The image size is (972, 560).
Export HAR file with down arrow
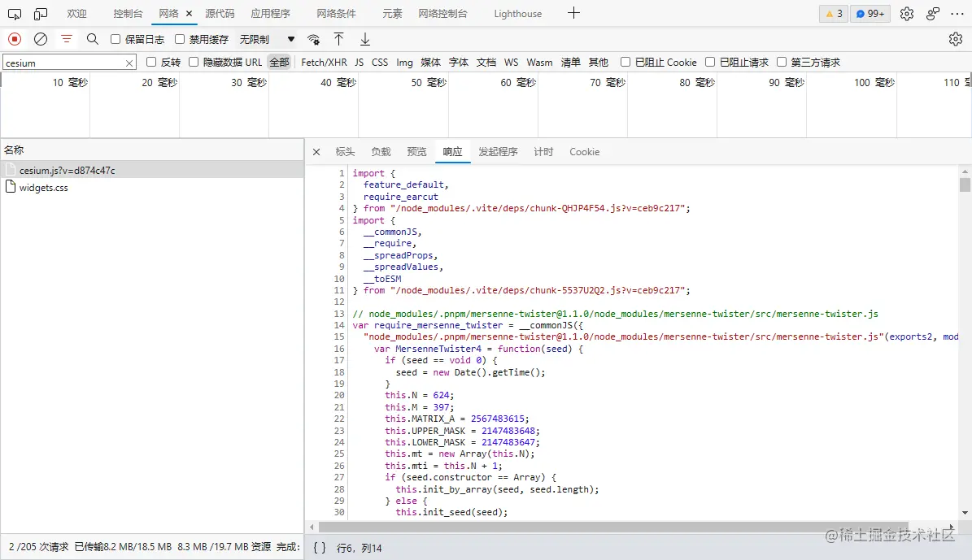click(365, 39)
